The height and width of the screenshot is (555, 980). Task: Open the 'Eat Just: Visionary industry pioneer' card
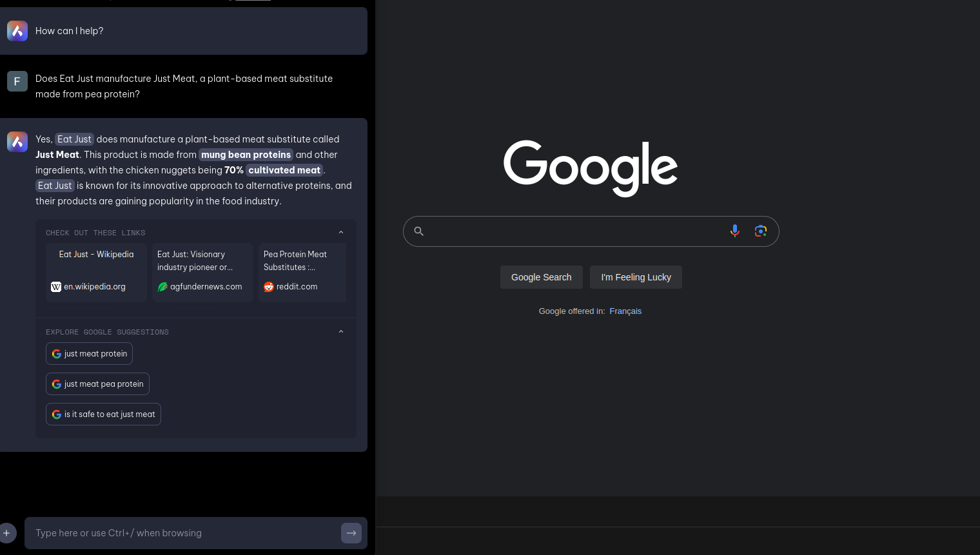(x=202, y=273)
